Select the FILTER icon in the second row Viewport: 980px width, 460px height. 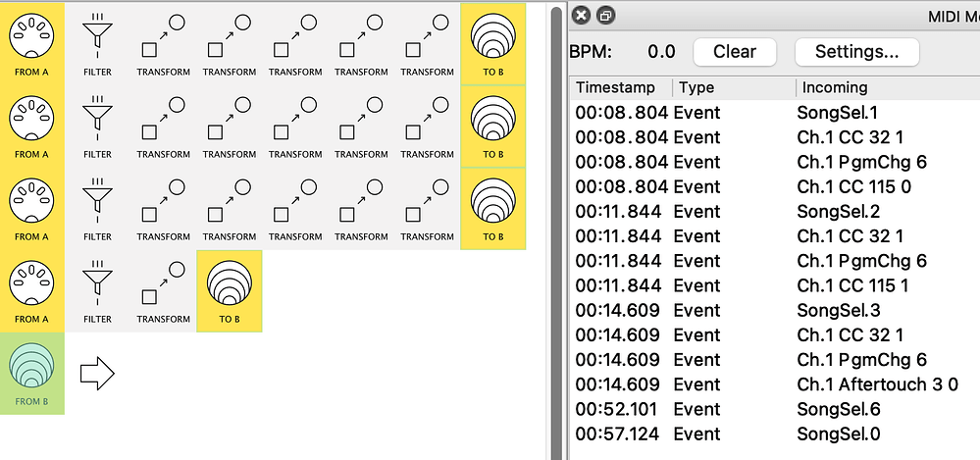(x=97, y=125)
